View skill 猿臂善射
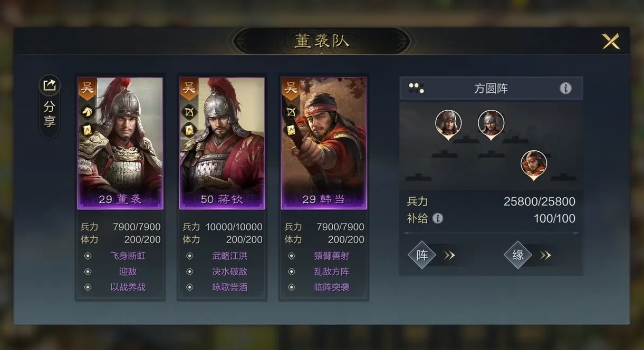 (331, 256)
